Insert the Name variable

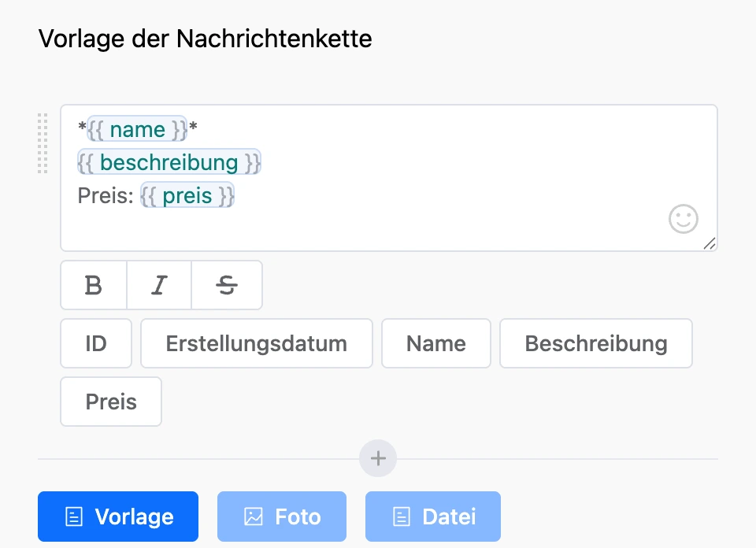click(x=436, y=343)
